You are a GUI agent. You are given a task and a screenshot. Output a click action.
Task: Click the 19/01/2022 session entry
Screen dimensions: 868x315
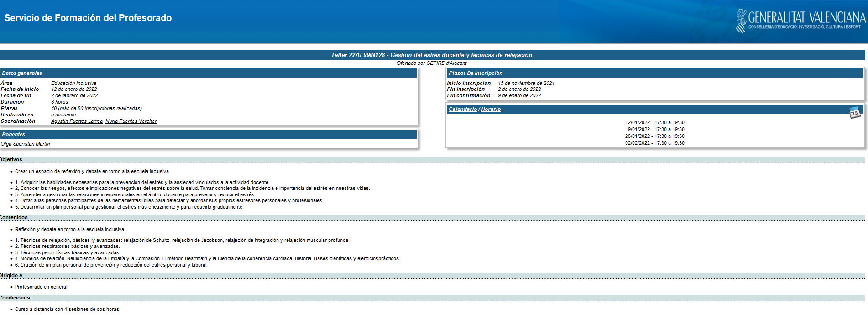[x=654, y=130]
